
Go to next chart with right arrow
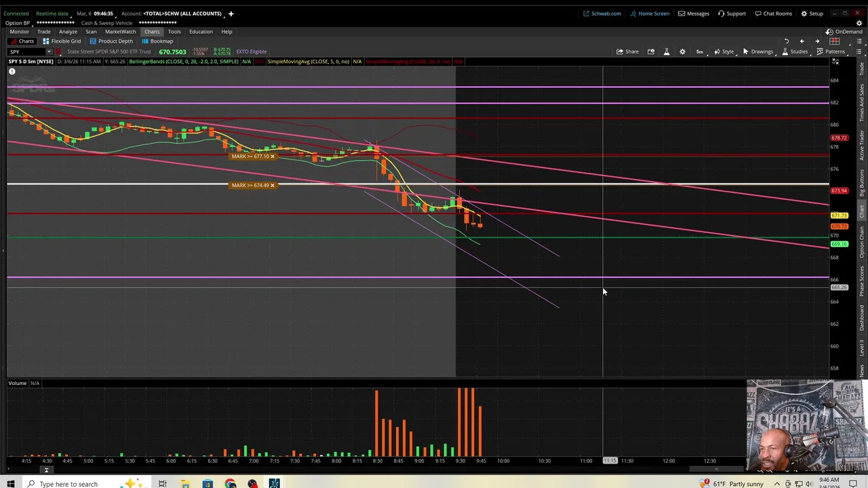(x=817, y=41)
